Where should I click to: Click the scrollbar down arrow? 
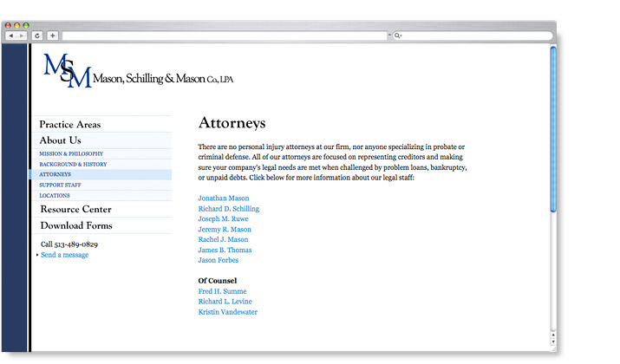pyautogui.click(x=553, y=341)
